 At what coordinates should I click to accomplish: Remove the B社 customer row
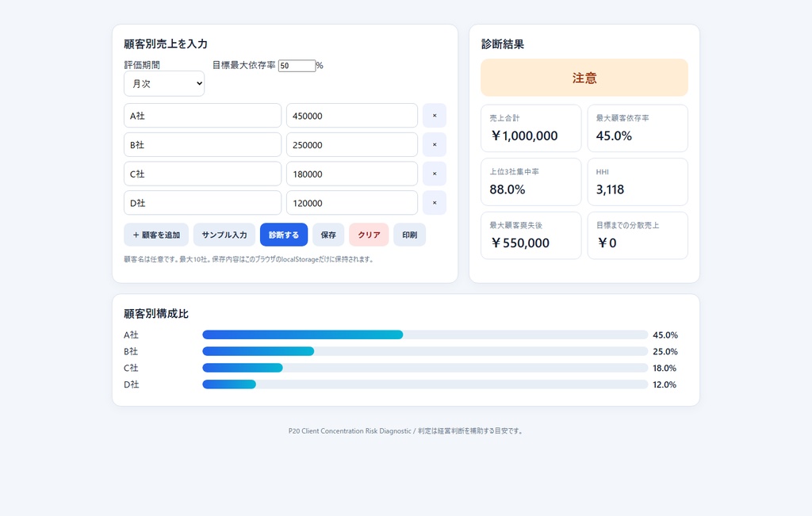[x=434, y=144]
